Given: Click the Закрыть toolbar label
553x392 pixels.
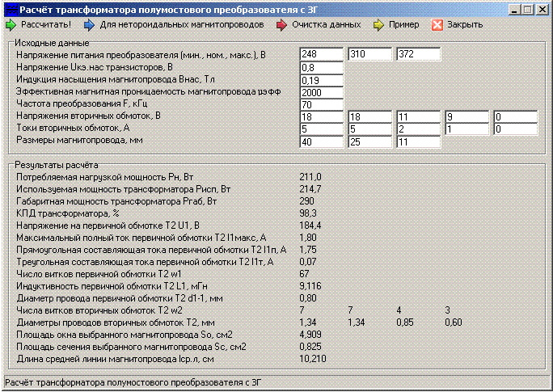Looking at the screenshot, I should pos(465,25).
